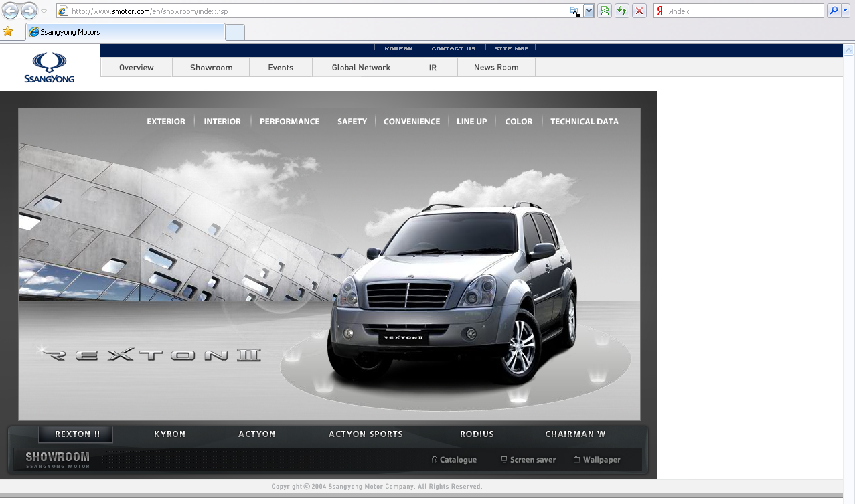Open the Overview menu
This screenshot has height=504, width=855.
coord(137,68)
